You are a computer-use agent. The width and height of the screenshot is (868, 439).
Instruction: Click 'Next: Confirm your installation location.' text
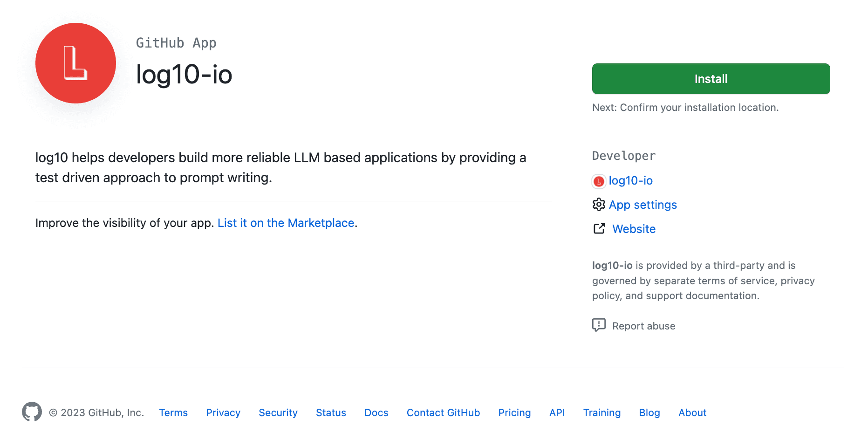(685, 108)
